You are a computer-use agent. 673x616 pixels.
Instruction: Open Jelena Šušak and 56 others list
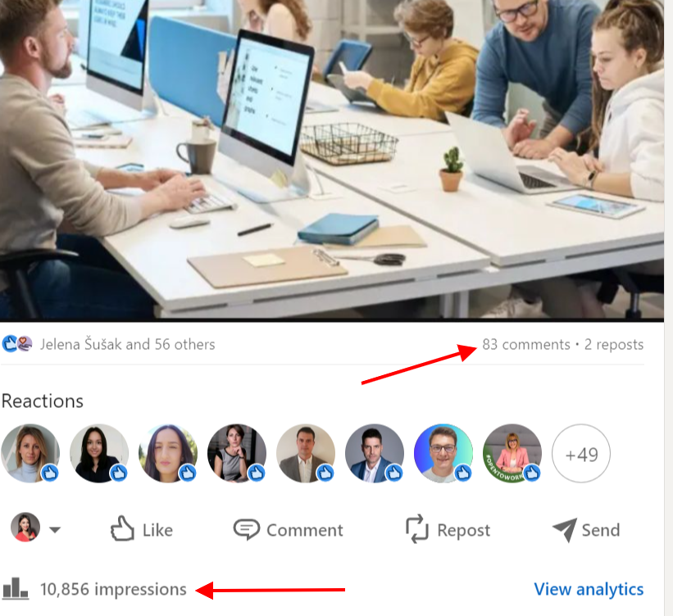coord(128,344)
